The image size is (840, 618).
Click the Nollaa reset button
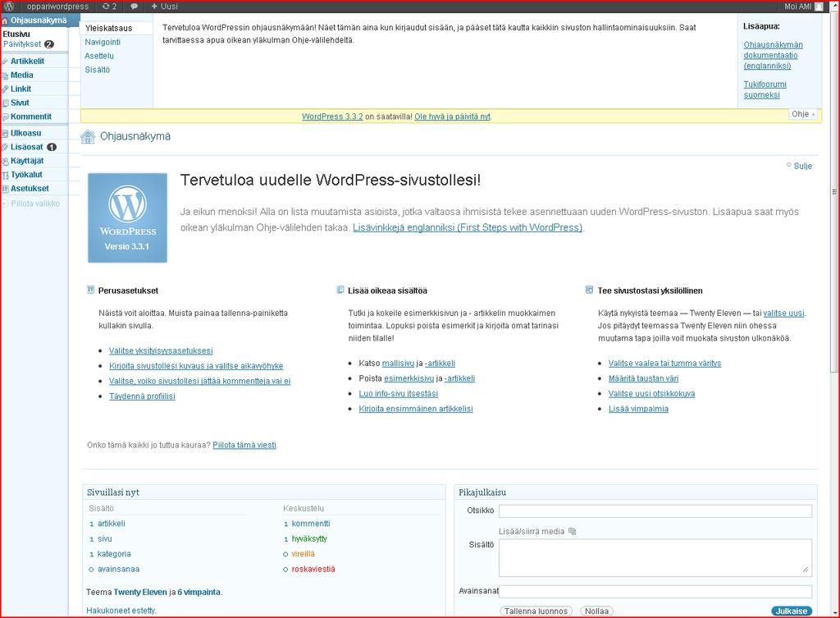pyautogui.click(x=596, y=611)
